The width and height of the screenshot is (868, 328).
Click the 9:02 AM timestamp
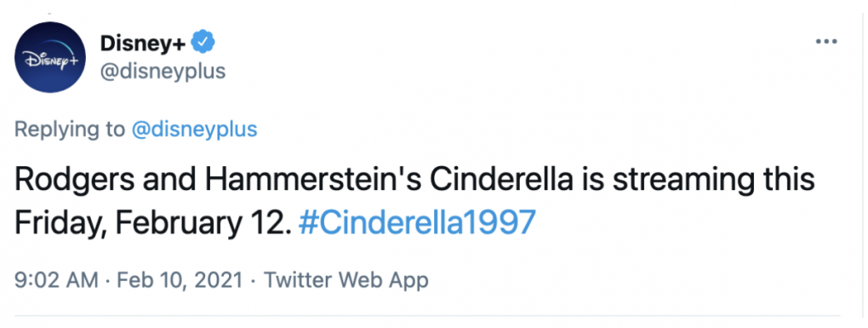coord(56,280)
